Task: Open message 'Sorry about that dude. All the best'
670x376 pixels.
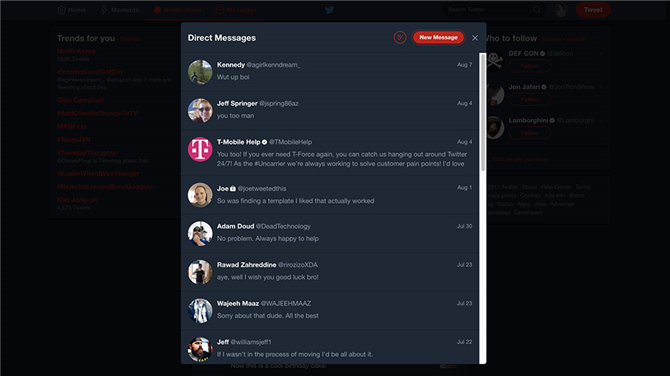Action: (329, 311)
